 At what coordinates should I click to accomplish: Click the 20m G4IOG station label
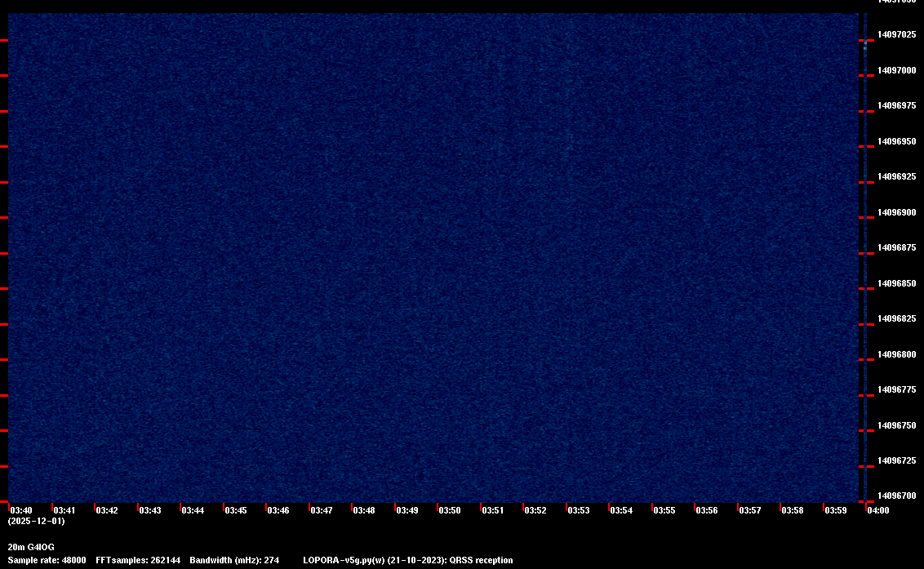coord(31,547)
